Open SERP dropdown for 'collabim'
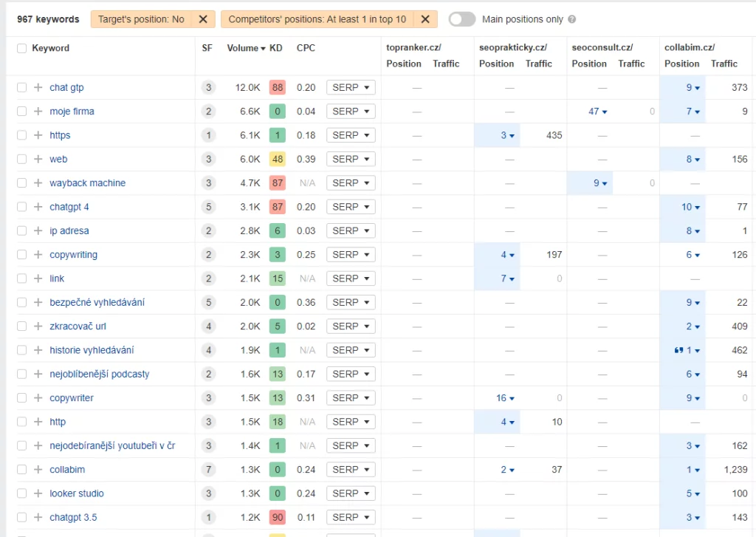Screen dimensions: 756x537 coord(351,470)
